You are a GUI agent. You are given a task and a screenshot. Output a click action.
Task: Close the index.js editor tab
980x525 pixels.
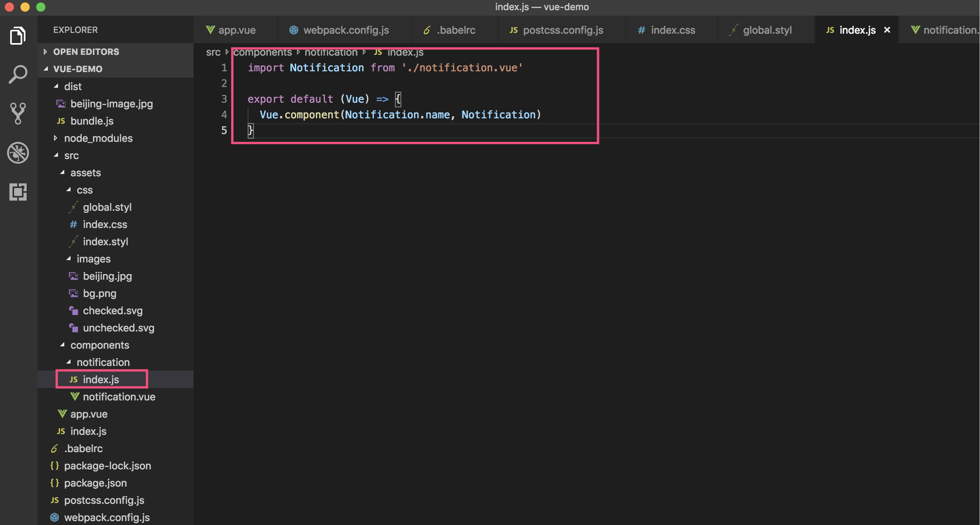pyautogui.click(x=887, y=30)
